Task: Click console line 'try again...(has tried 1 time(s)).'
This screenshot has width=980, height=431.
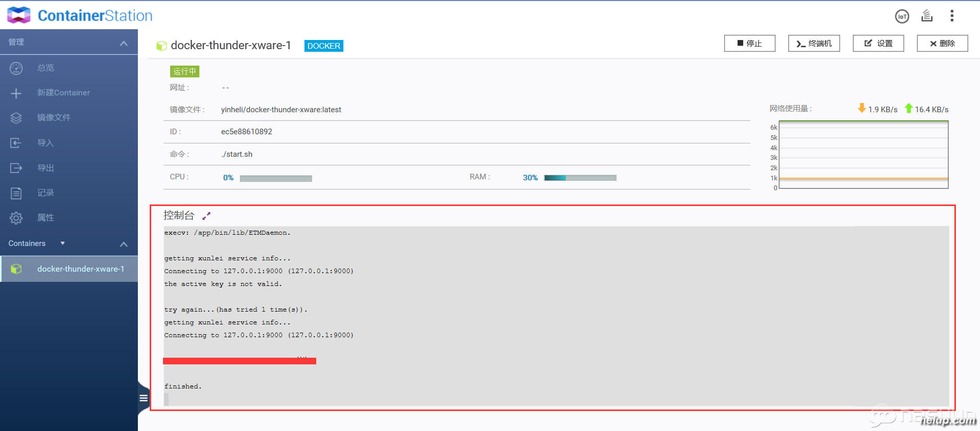Action: tap(236, 310)
